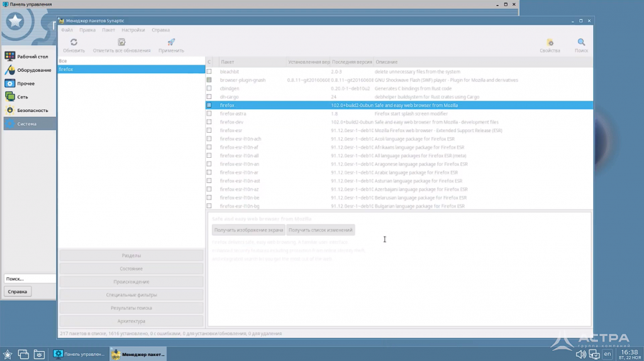Open Прочее category in Control Panel

(x=30, y=84)
